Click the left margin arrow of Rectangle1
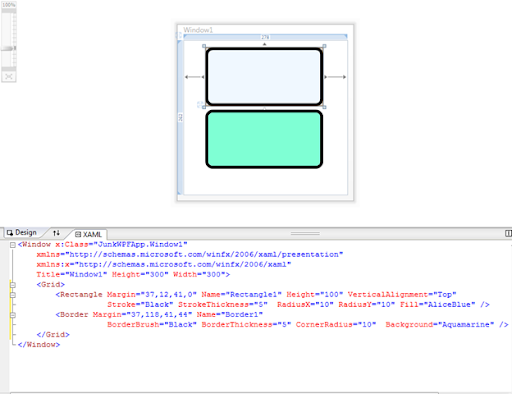 195,77
